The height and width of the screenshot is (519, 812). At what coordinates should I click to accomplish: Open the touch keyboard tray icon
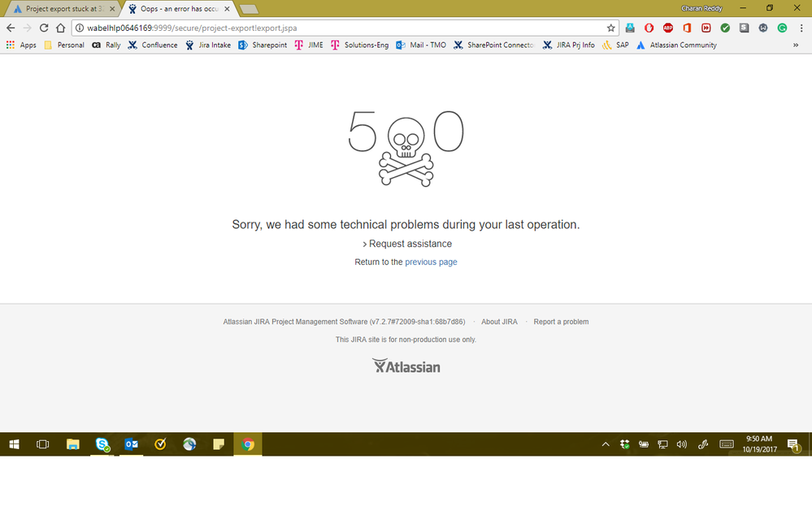[727, 444]
